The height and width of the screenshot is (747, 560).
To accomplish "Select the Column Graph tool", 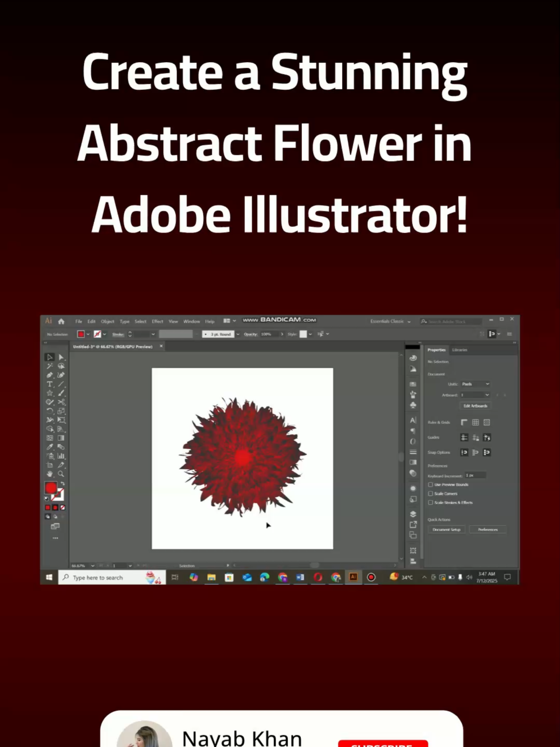I will tap(61, 456).
